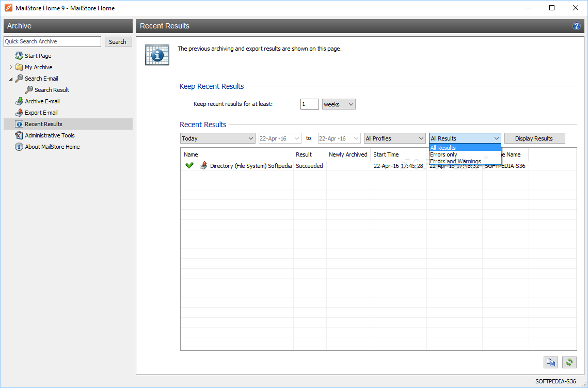
Task: Click the Succeeded result cell
Action: (x=309, y=166)
